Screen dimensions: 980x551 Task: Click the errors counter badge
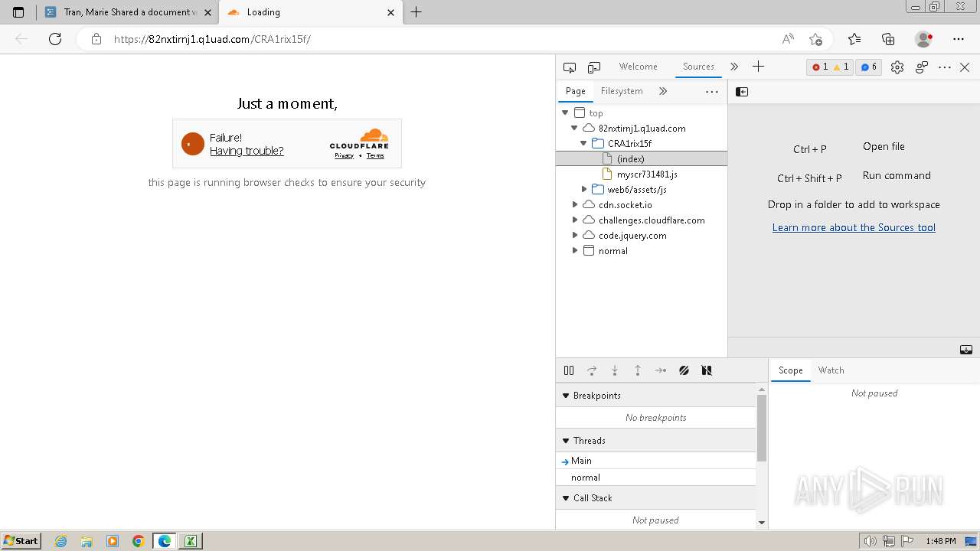(820, 67)
